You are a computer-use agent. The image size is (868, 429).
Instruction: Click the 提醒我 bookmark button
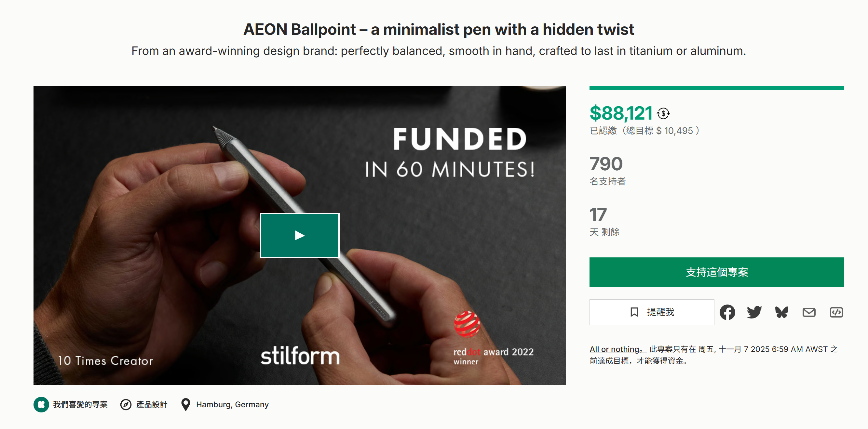click(651, 312)
